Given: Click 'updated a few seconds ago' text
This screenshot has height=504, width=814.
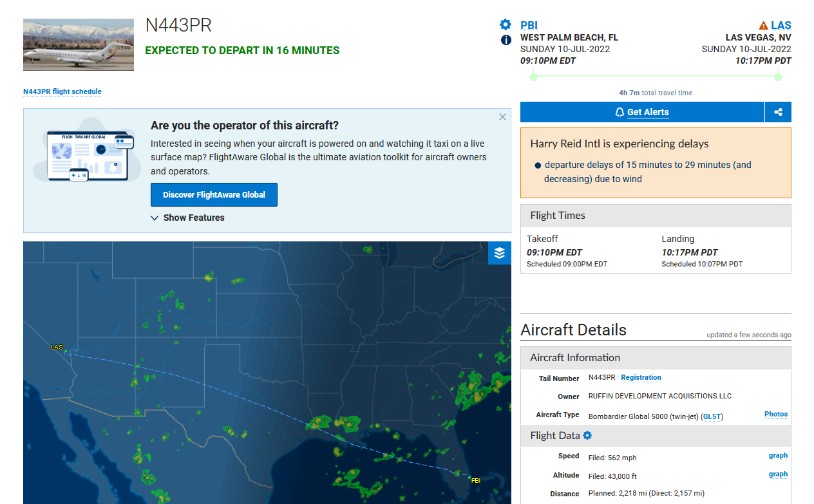Looking at the screenshot, I should 749,335.
